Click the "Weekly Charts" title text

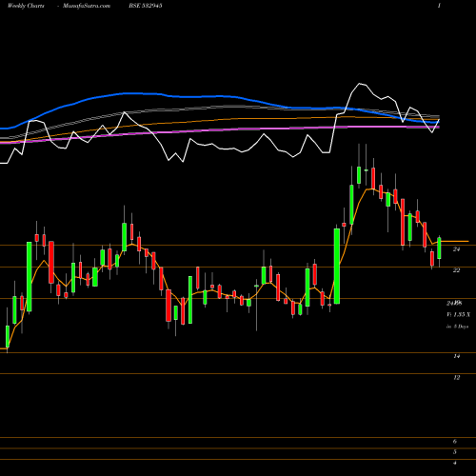tap(26, 6)
